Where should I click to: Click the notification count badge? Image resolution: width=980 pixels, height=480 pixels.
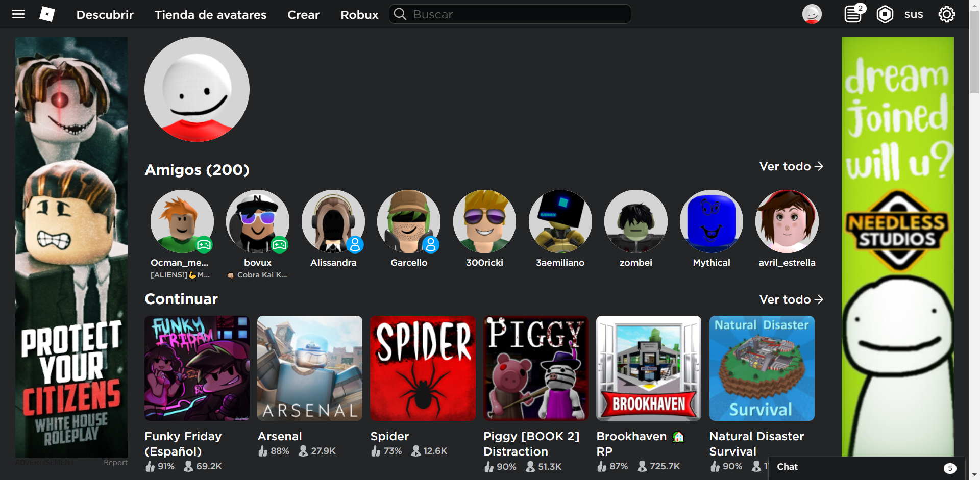[860, 8]
